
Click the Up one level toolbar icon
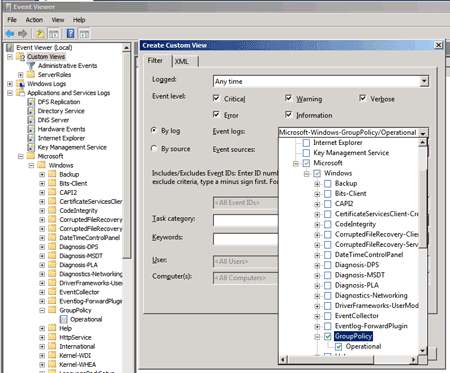coord(40,33)
